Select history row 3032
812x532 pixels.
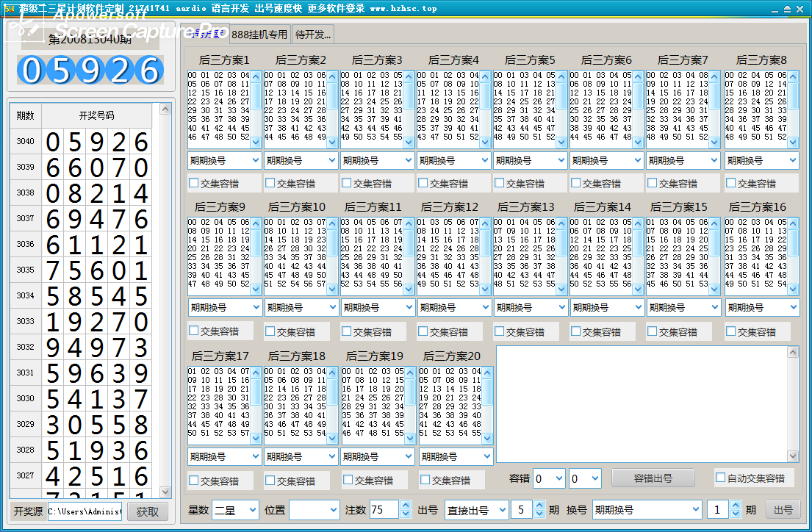coord(81,347)
